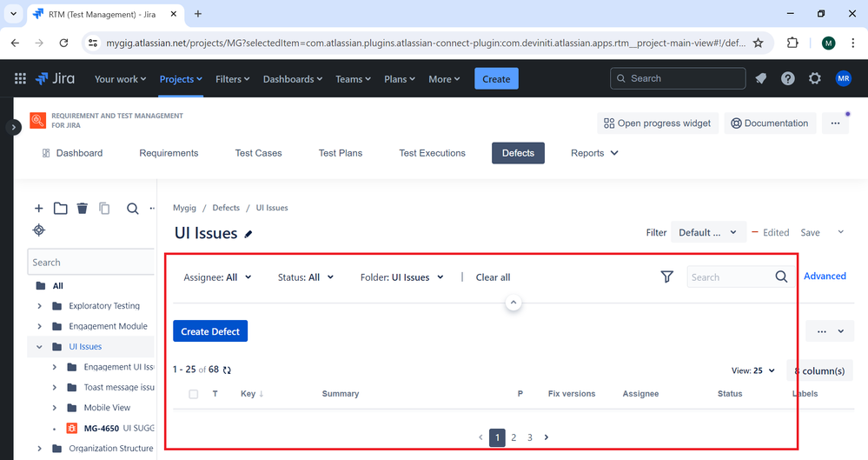Switch to the Requirements tab
The image size is (868, 460).
pos(169,153)
